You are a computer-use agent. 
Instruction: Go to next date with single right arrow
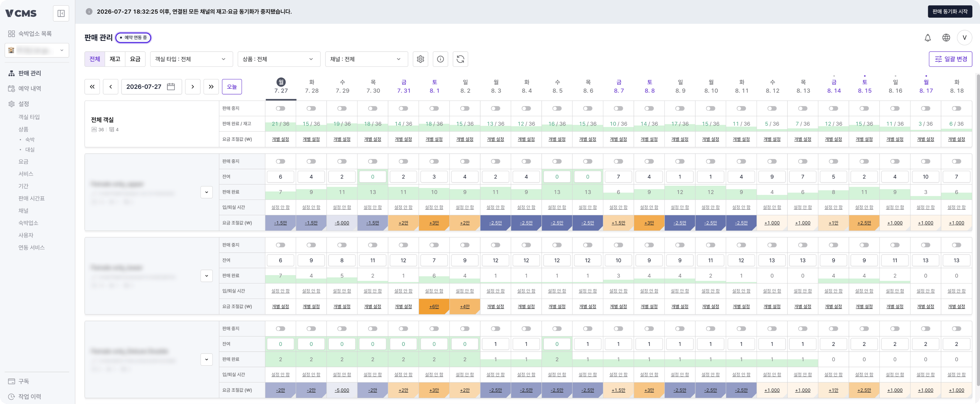pos(193,87)
